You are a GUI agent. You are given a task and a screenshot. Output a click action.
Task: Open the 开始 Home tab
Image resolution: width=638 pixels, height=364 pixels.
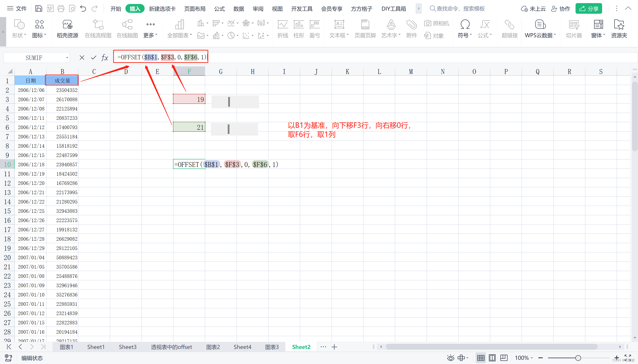point(116,9)
